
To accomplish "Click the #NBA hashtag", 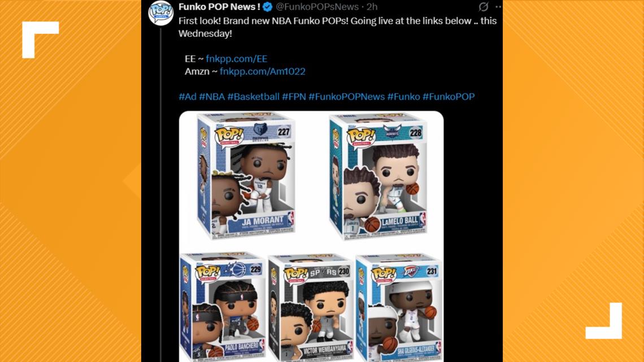I will tap(212, 97).
